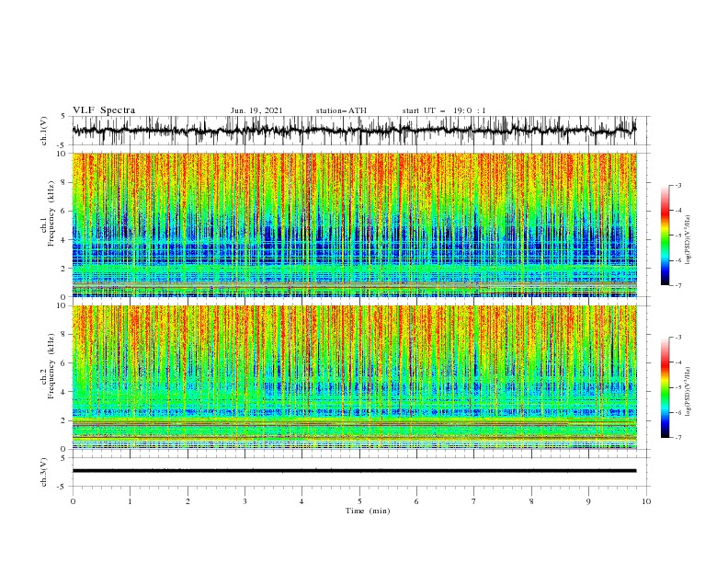Click time axis tick label "4"
Screen dimensions: 728x563
[x=301, y=501]
